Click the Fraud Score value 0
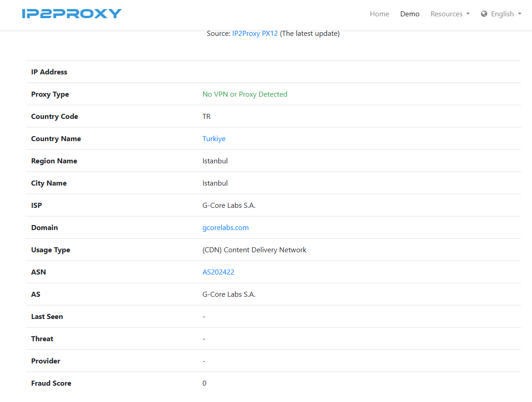Screen dimensions: 532x402 (x=204, y=383)
